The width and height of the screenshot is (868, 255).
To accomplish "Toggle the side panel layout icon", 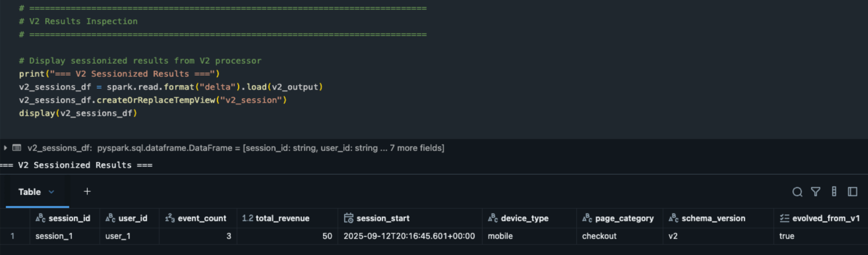I will click(853, 192).
